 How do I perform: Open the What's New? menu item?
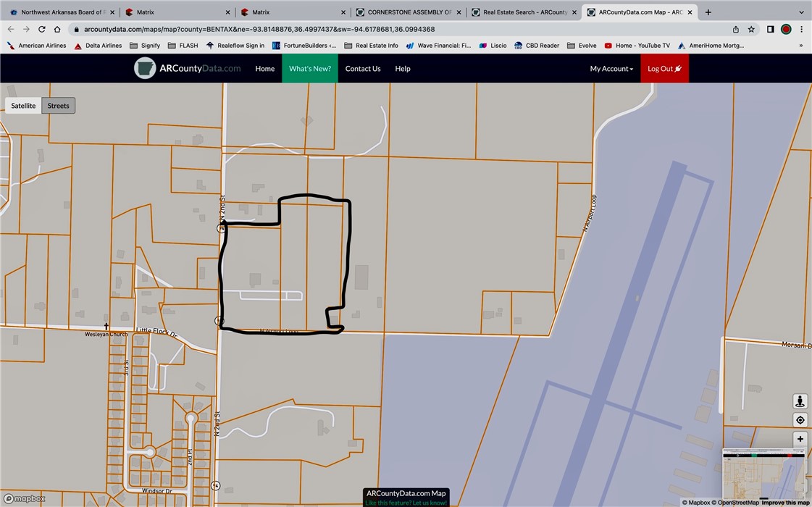pyautogui.click(x=309, y=69)
